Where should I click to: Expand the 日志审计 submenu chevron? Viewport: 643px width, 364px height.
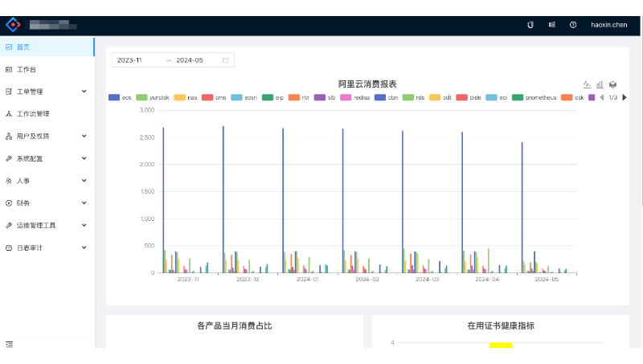[x=84, y=247]
